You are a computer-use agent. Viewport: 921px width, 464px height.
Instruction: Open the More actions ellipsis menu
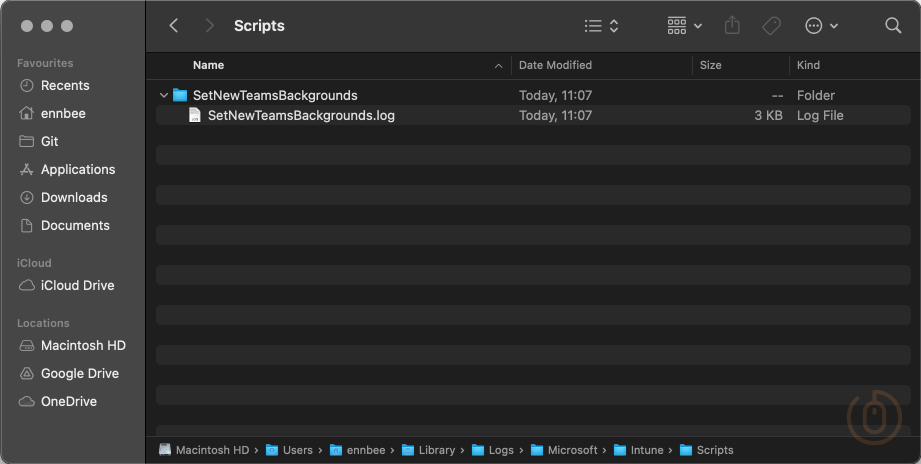(x=820, y=26)
